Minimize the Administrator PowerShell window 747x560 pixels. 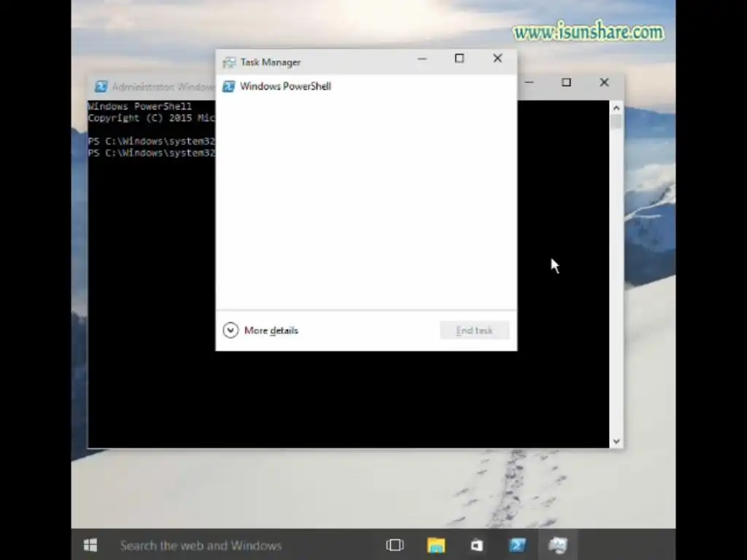[530, 83]
